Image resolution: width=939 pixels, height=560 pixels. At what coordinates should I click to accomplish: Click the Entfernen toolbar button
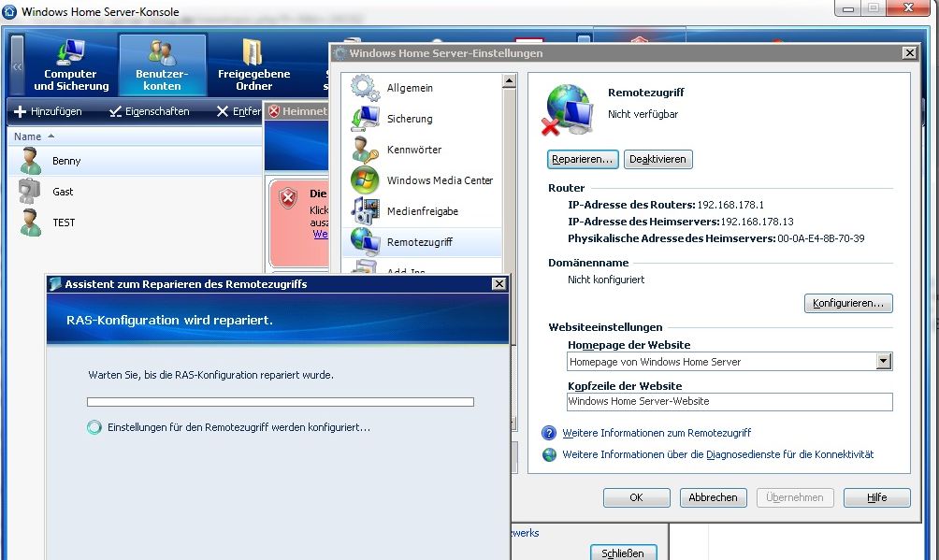[238, 111]
